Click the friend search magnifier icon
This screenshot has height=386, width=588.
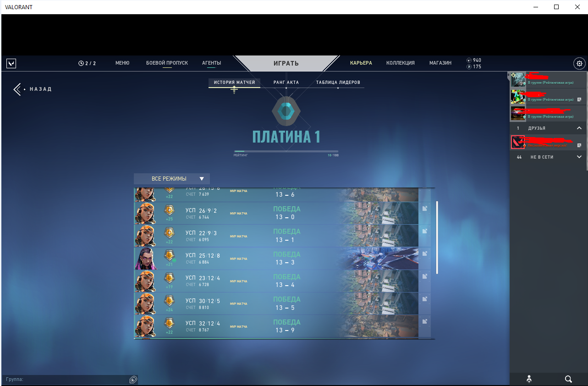click(568, 379)
